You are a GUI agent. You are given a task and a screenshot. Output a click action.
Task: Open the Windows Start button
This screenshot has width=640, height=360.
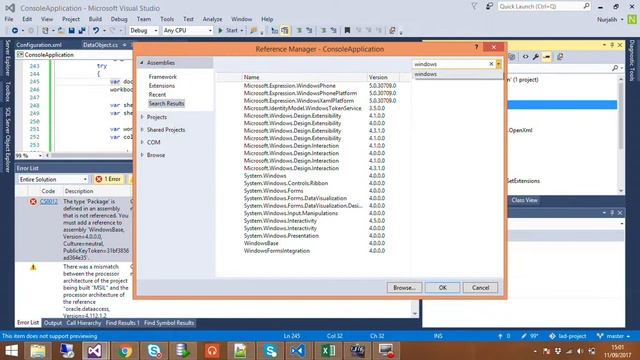click(11, 351)
